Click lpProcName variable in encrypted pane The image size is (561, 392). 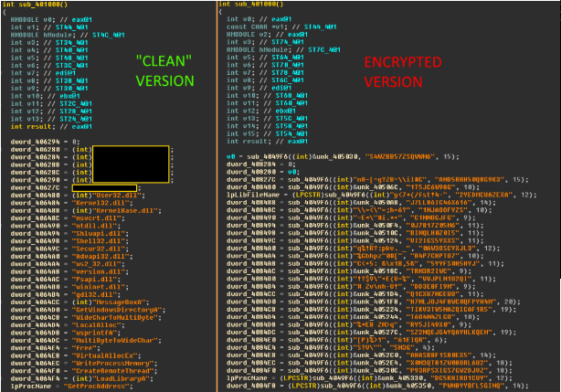[x=247, y=378]
